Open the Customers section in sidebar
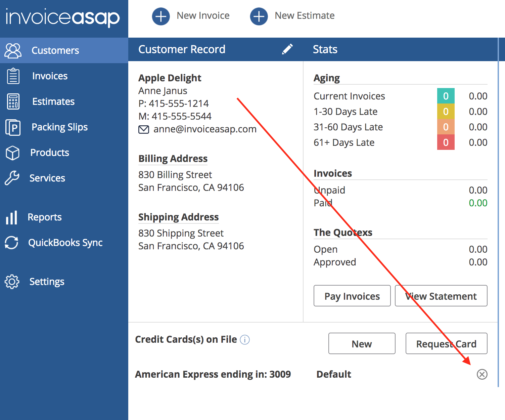 55,50
